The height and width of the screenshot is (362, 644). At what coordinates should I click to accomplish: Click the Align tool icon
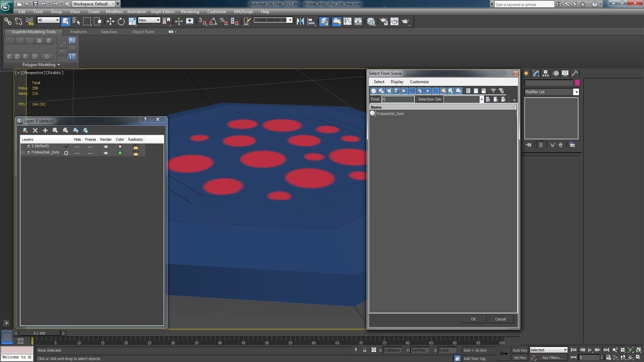311,21
